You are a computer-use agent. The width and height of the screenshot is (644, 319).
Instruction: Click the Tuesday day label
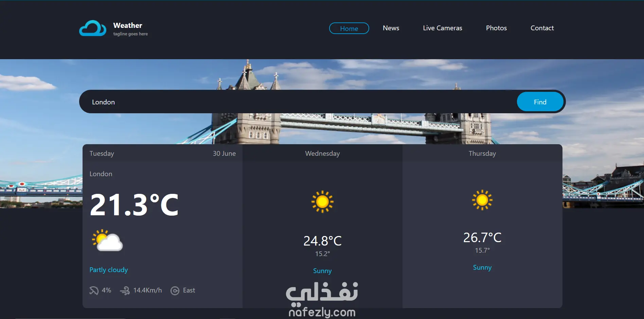(102, 153)
